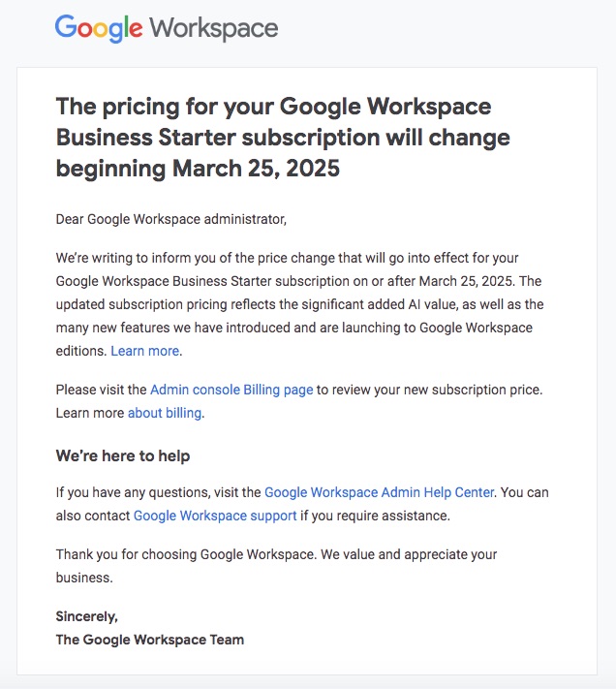Click 'March 25, 2025' in the headline

[257, 169]
